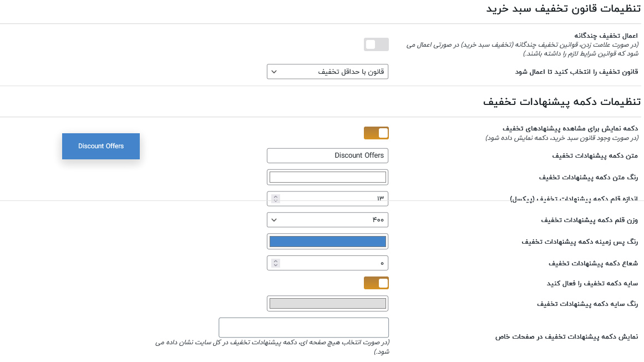The width and height of the screenshot is (644, 362).
Task: Click the نمایش دکمه پیشنهادات تخفیف در صفحات خاص label
Action: click(x=566, y=337)
